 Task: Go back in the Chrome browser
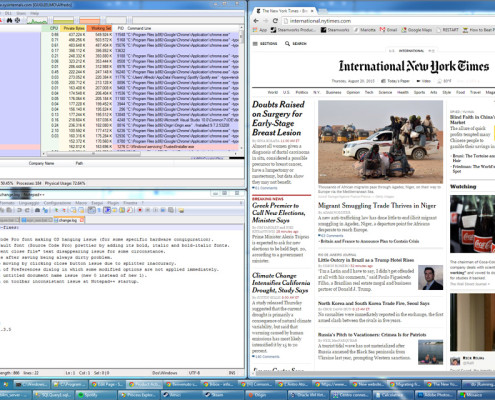tap(256, 21)
